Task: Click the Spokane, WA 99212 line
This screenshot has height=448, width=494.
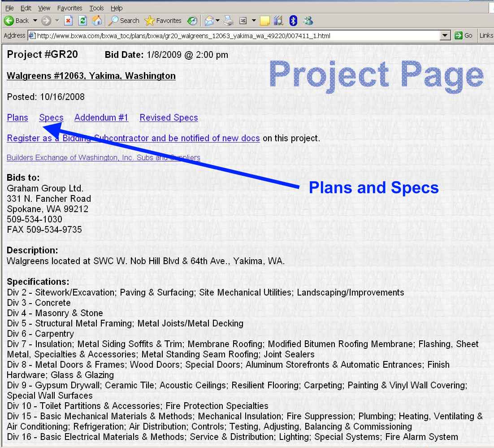Action: [x=48, y=209]
